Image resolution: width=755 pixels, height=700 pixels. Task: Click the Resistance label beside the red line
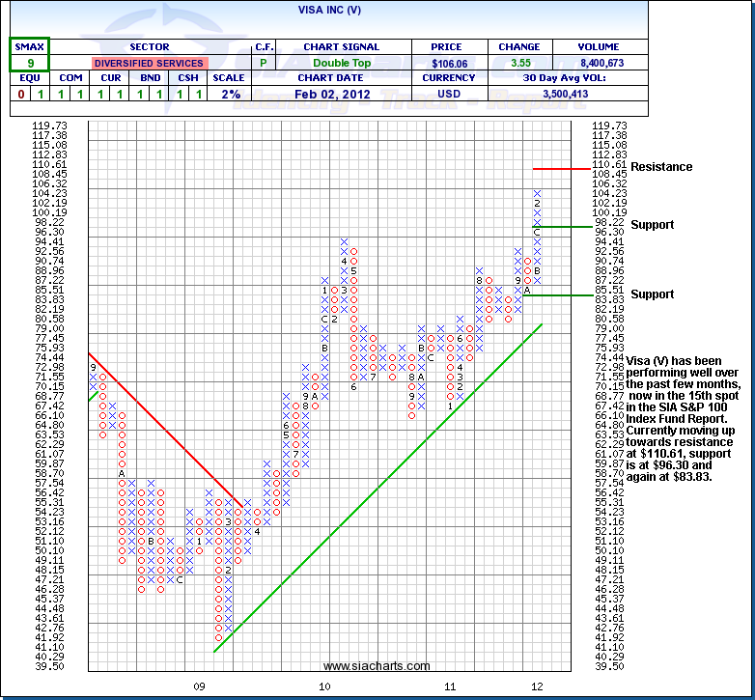tap(661, 167)
